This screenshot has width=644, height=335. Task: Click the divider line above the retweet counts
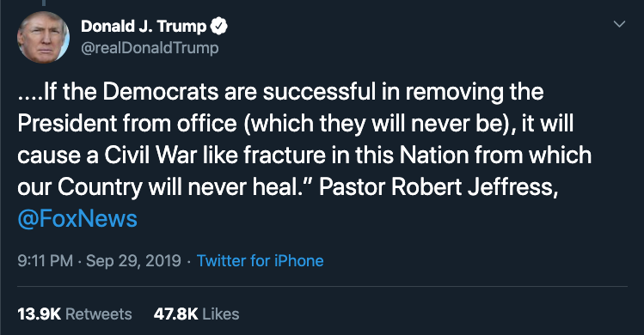(322, 286)
